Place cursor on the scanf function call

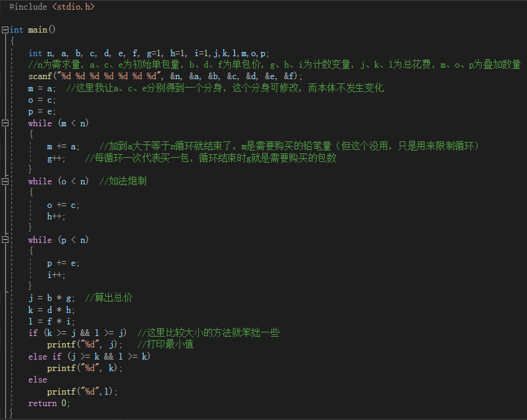[x=40, y=76]
